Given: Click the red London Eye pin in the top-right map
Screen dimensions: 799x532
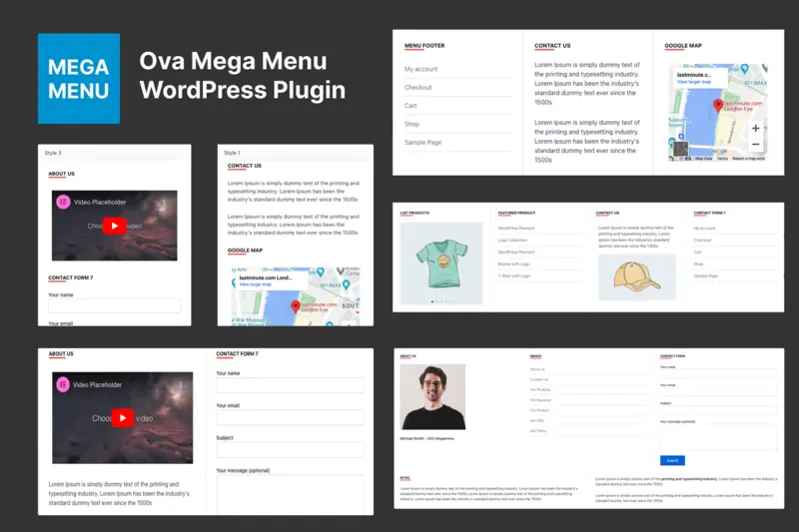Looking at the screenshot, I should click(x=717, y=105).
